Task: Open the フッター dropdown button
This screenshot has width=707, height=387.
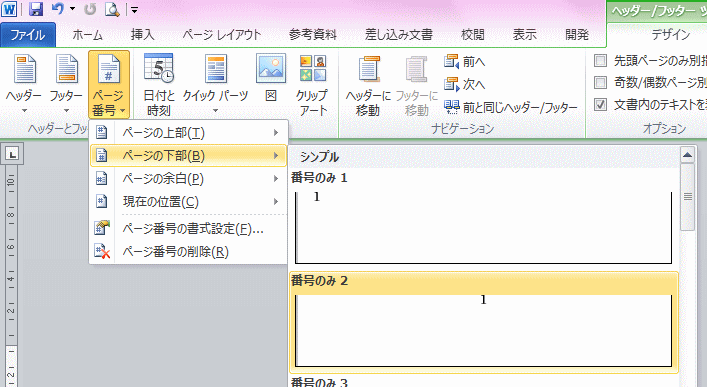Action: tap(66, 84)
